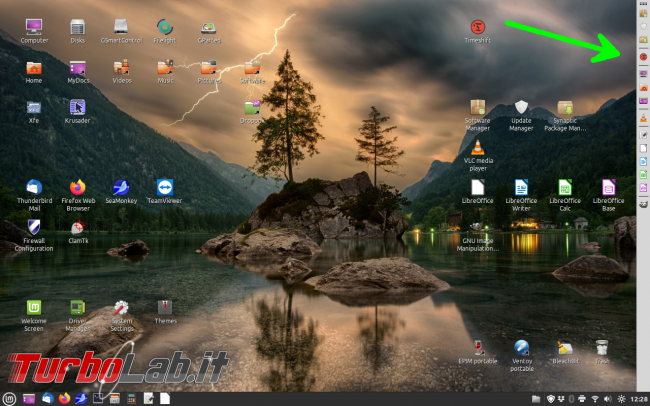650x406 pixels.
Task: Open Firefox Web Browser desktop icon
Action: point(78,187)
